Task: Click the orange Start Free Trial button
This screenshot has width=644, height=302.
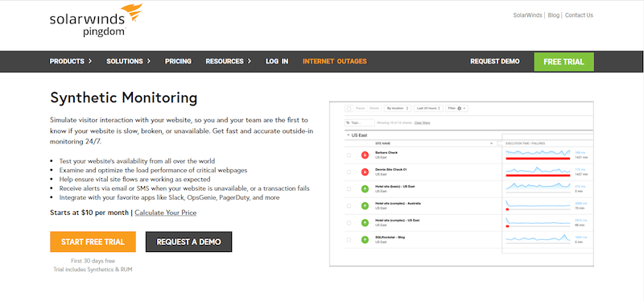Action: point(93,242)
